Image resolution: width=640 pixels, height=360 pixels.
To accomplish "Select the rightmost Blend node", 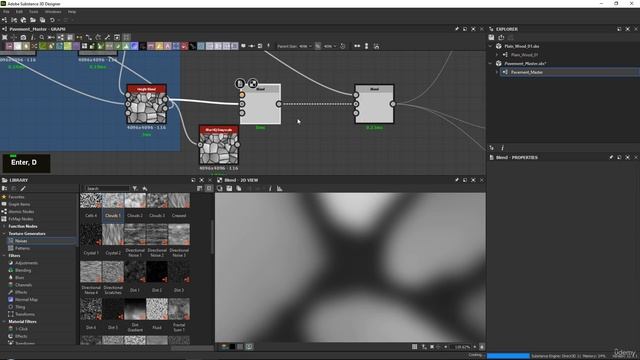I will pyautogui.click(x=374, y=104).
